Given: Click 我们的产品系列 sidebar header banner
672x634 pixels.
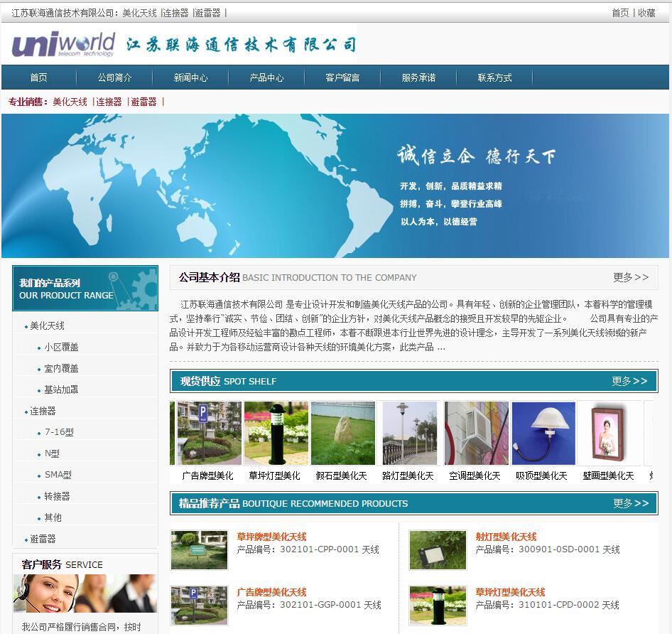Looking at the screenshot, I should point(85,289).
